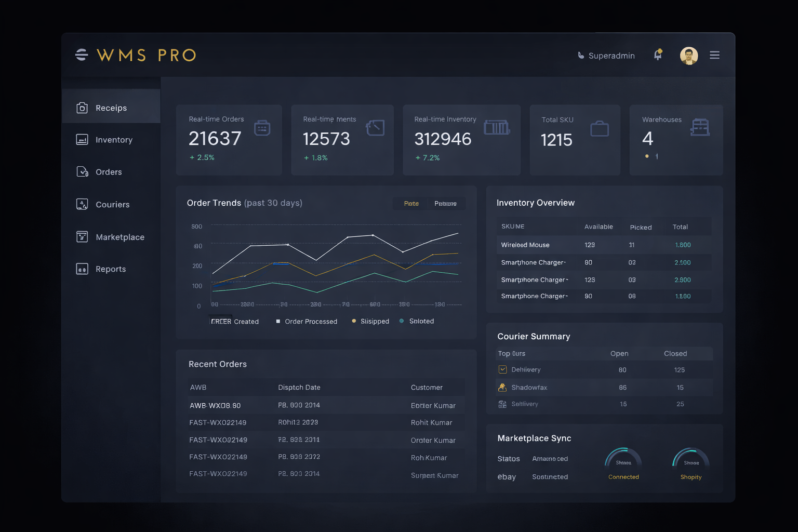Viewport: 798px width, 532px height.
Task: Select the Reports icon in the sidebar
Action: [x=83, y=269]
